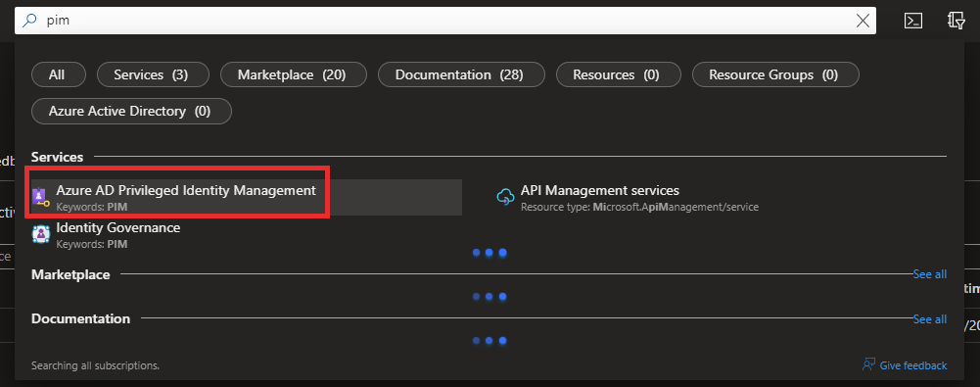This screenshot has height=387, width=980.
Task: Open the Cloud Shell icon
Action: coord(913,21)
